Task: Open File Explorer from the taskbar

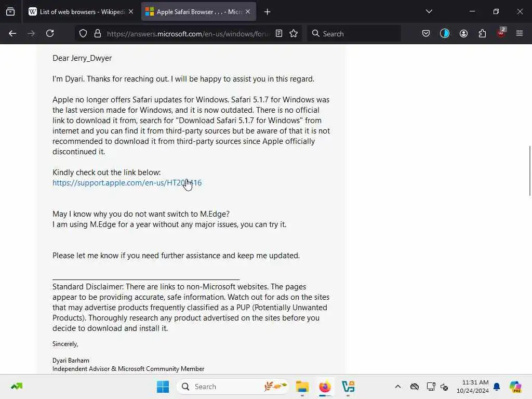Action: 302,387
